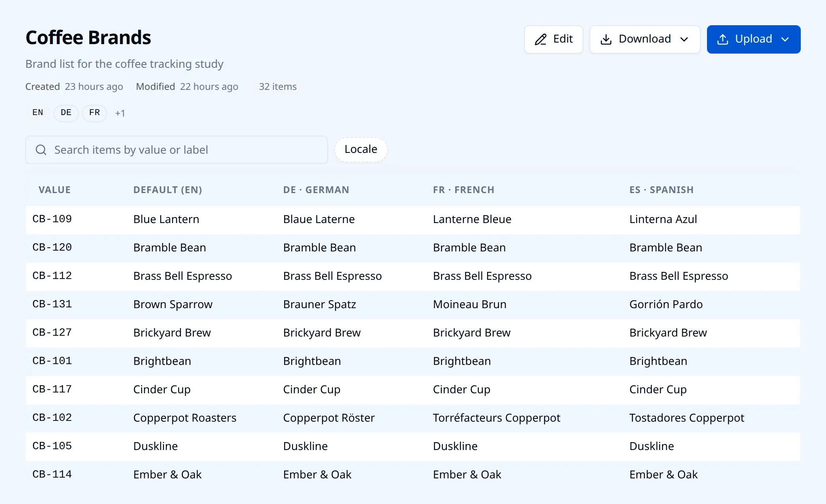Click the Copperpot Röster cell
Screen dimensions: 826x504
pos(329,418)
